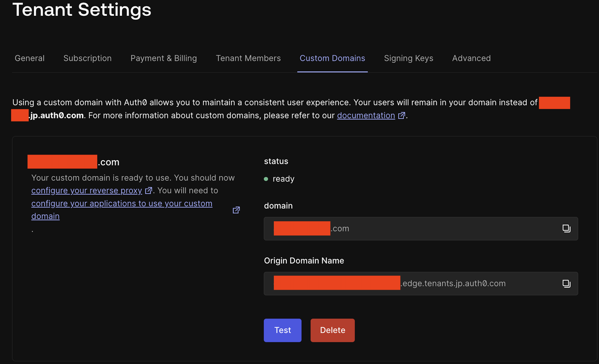Click inside the domain text field
The width and height of the screenshot is (599, 364).
(x=437, y=229)
